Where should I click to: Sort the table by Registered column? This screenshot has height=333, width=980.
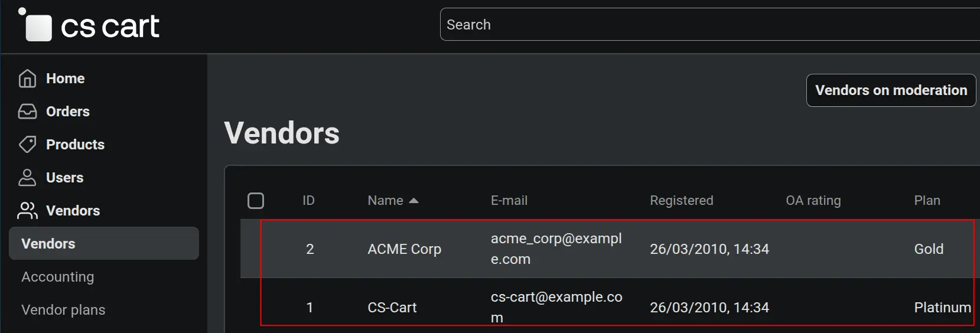click(682, 201)
